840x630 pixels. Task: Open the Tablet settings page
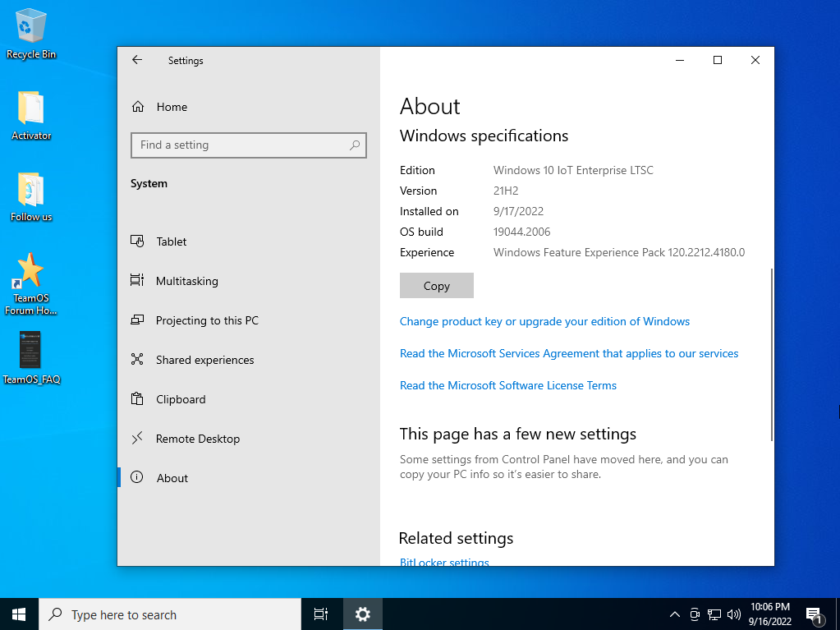[x=249, y=241]
